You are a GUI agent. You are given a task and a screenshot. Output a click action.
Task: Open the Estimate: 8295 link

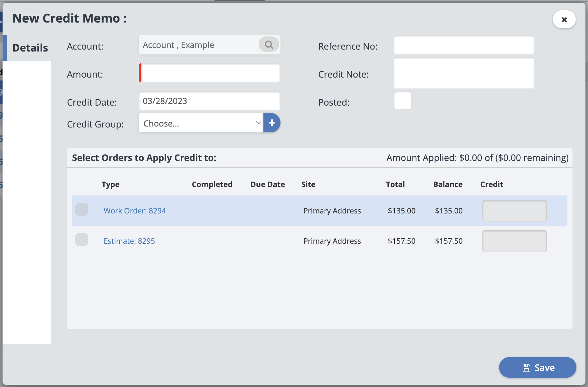129,241
